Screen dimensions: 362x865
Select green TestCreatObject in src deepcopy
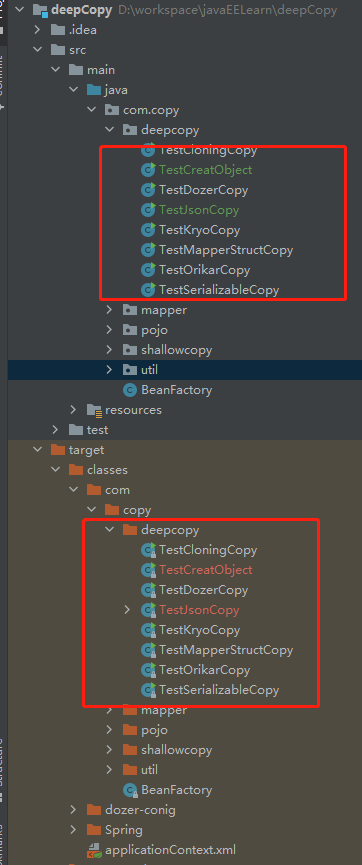pos(205,169)
